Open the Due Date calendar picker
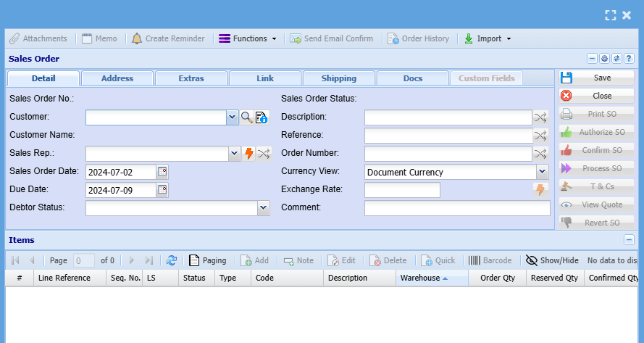 (162, 190)
